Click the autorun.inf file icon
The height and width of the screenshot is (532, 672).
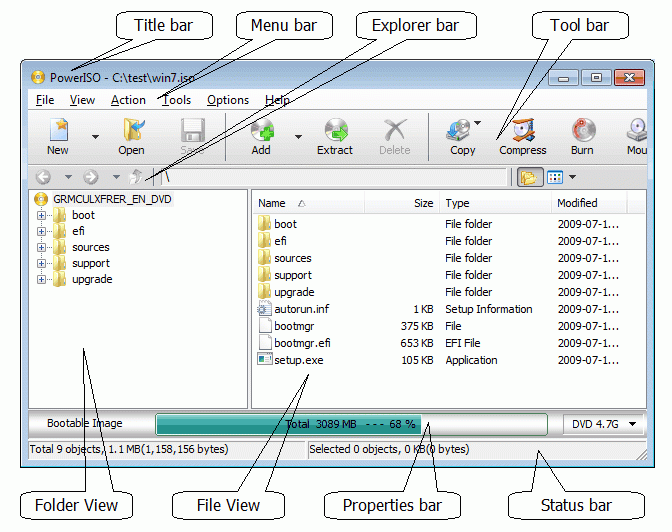(x=264, y=309)
